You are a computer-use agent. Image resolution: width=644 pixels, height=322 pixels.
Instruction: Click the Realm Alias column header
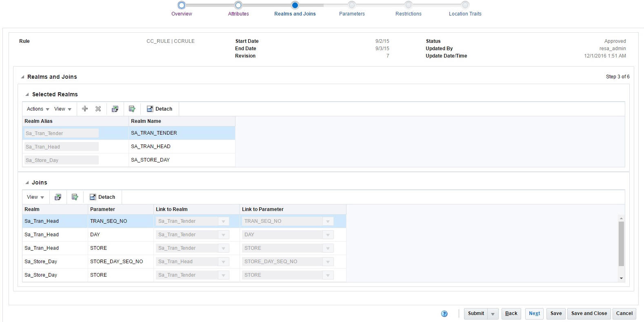76,121
